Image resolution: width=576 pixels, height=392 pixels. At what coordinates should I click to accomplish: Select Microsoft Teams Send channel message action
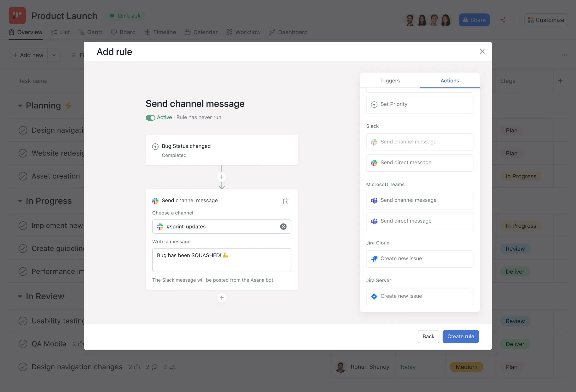[x=420, y=200]
